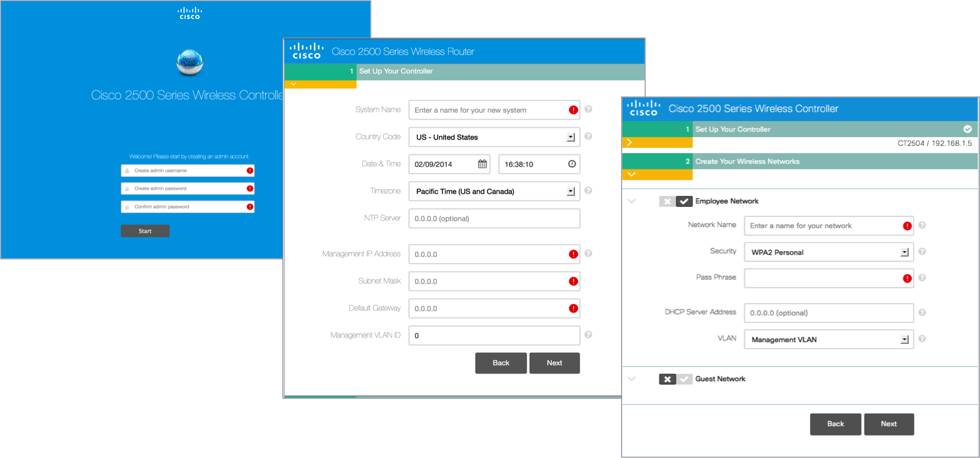
Task: Disable Employee Network using X toggle
Action: point(667,202)
